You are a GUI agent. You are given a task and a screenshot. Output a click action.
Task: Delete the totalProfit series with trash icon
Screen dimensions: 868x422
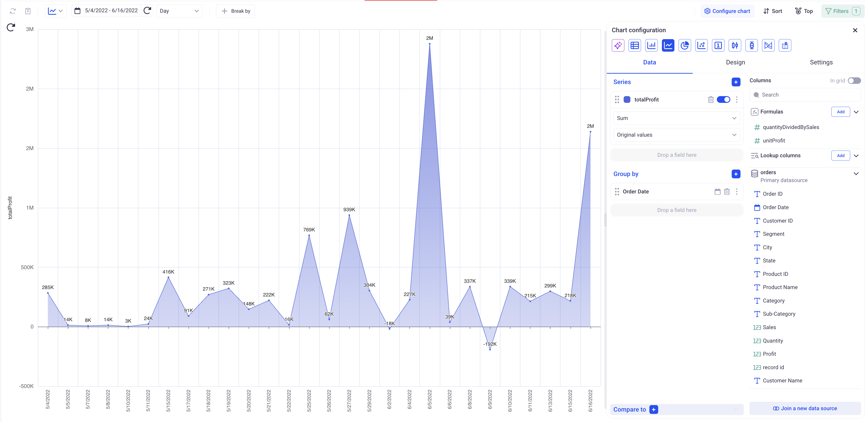pyautogui.click(x=711, y=99)
